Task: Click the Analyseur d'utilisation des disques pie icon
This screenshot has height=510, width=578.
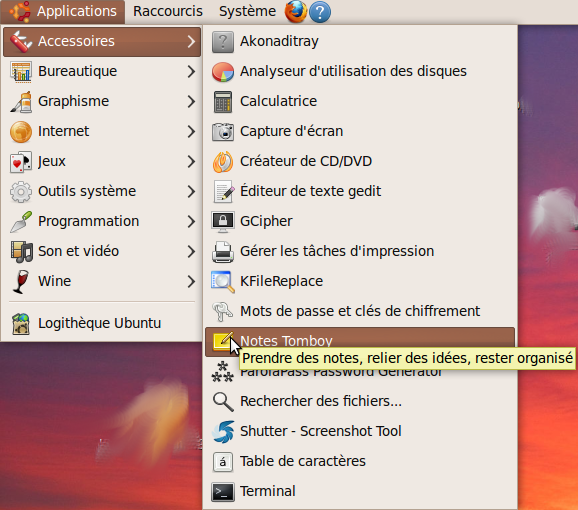Action: click(x=223, y=71)
